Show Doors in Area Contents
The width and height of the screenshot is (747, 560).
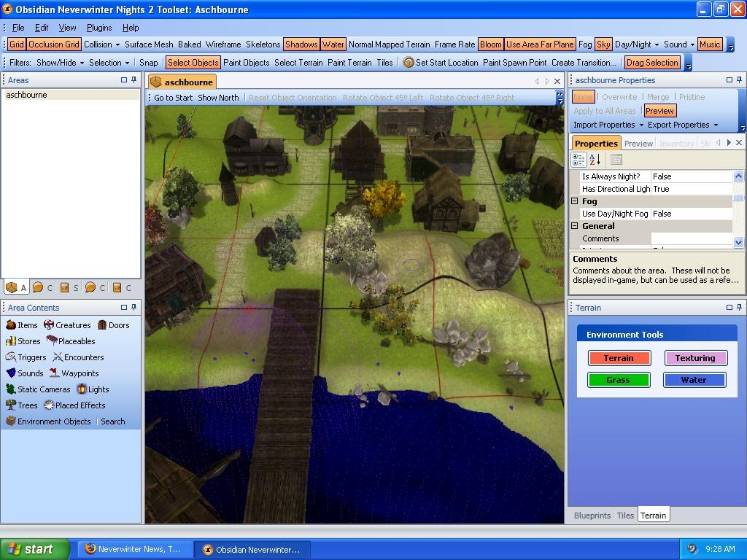click(x=113, y=325)
